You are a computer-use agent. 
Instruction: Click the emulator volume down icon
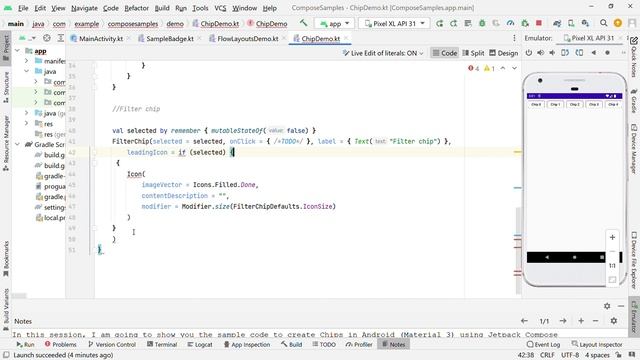coord(552,53)
